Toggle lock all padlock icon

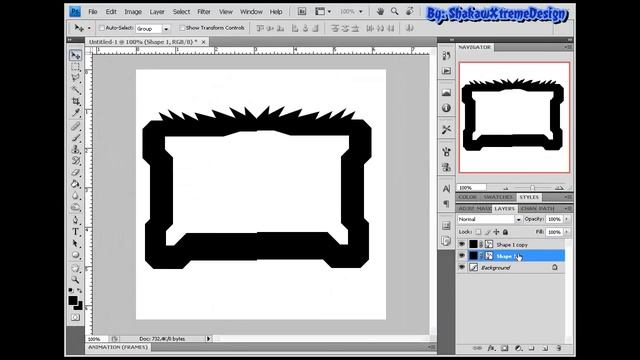pyautogui.click(x=505, y=232)
